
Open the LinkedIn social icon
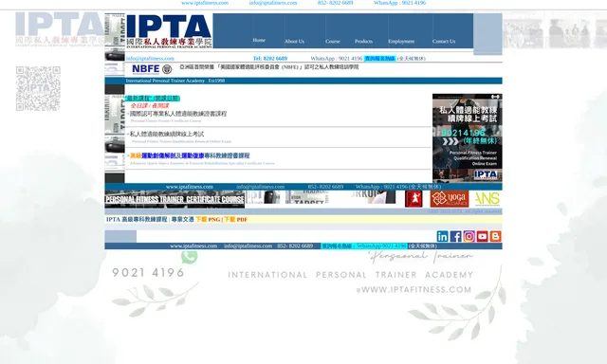pyautogui.click(x=443, y=236)
